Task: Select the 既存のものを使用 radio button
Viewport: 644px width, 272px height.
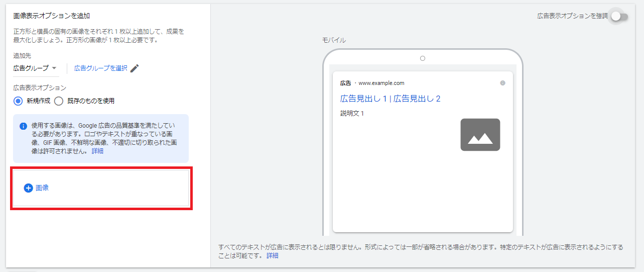Action: (59, 101)
